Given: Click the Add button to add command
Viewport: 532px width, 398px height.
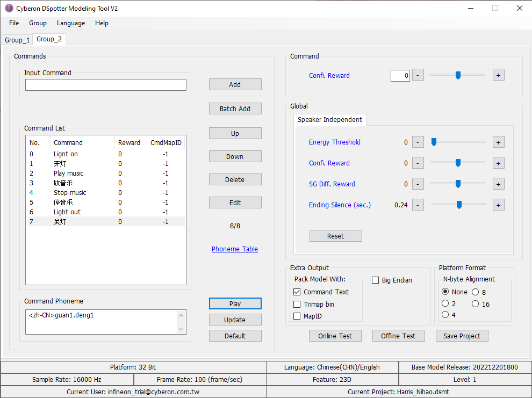Looking at the screenshot, I should [235, 84].
